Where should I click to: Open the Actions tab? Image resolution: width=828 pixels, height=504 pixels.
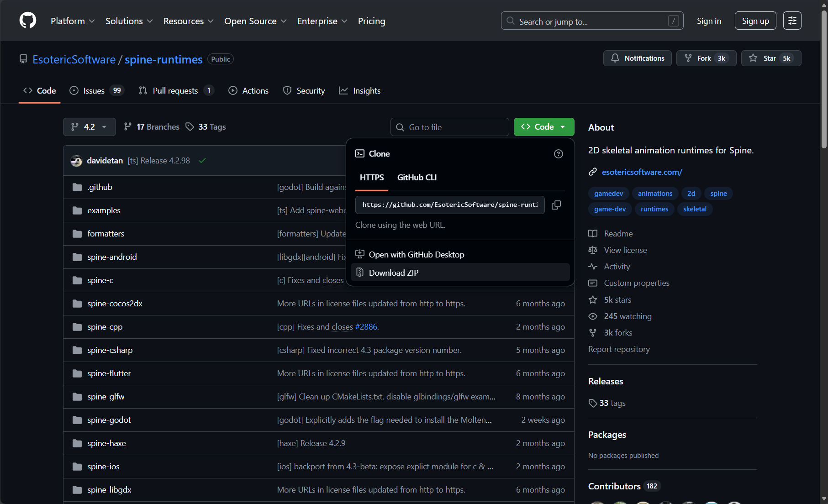248,91
